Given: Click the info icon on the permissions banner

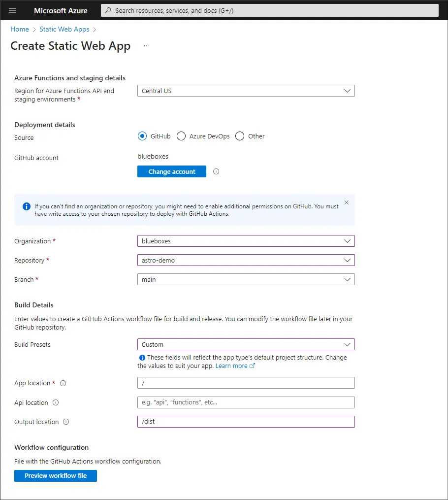Looking at the screenshot, I should pyautogui.click(x=26, y=206).
